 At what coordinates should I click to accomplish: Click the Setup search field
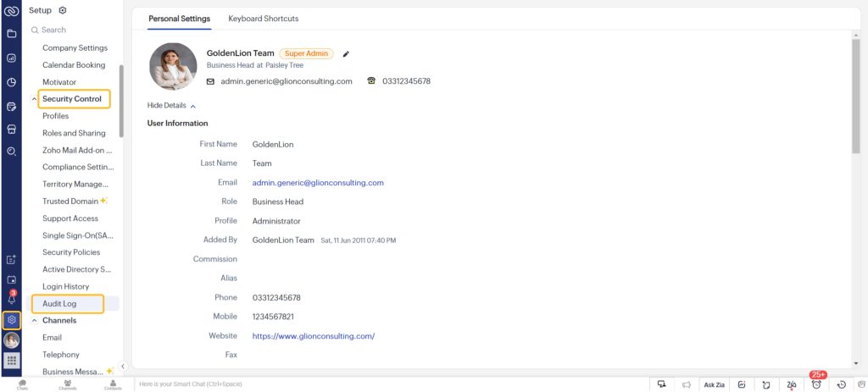coord(73,30)
